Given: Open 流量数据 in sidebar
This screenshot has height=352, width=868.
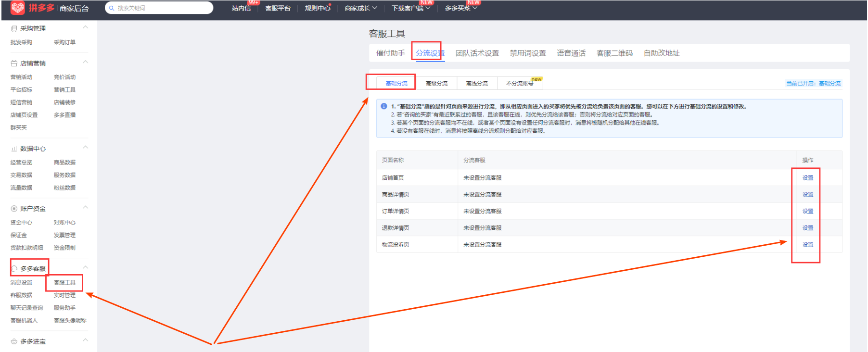Looking at the screenshot, I should [21, 188].
